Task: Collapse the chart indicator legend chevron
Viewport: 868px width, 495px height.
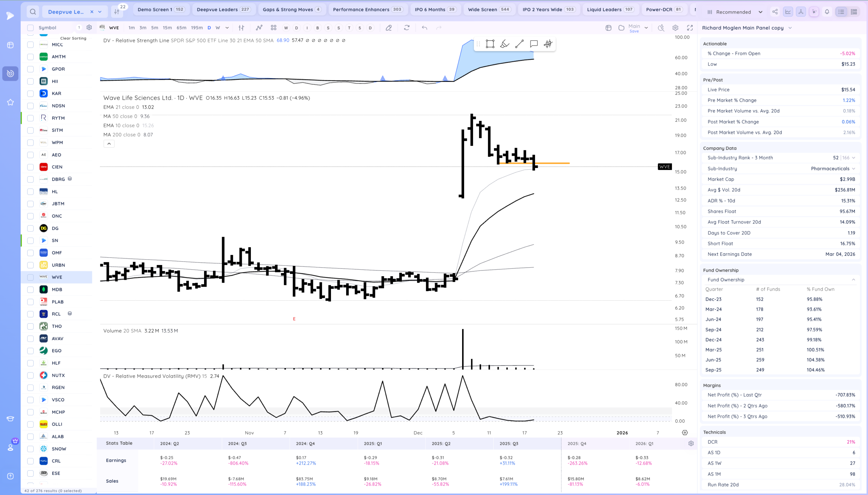Action: click(x=109, y=144)
